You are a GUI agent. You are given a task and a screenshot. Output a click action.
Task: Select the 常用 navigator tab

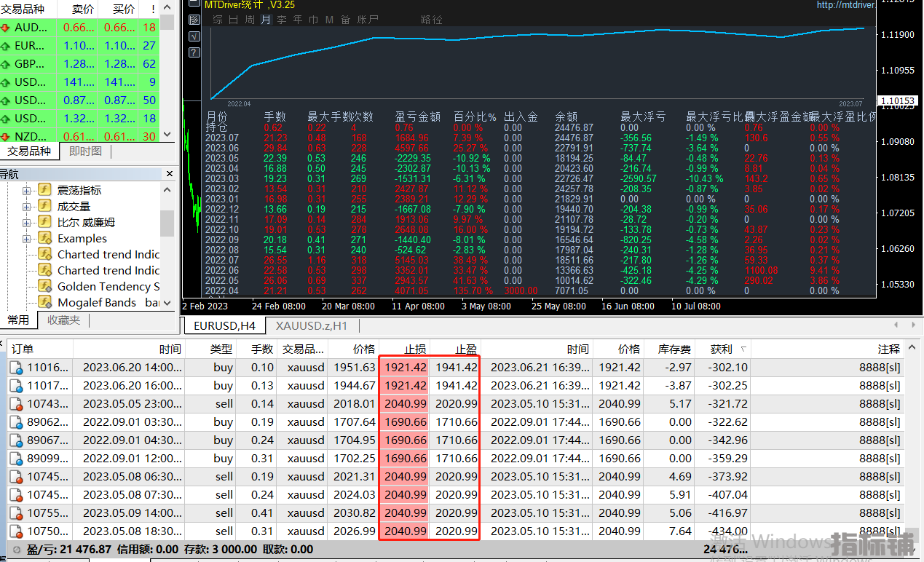(x=18, y=320)
